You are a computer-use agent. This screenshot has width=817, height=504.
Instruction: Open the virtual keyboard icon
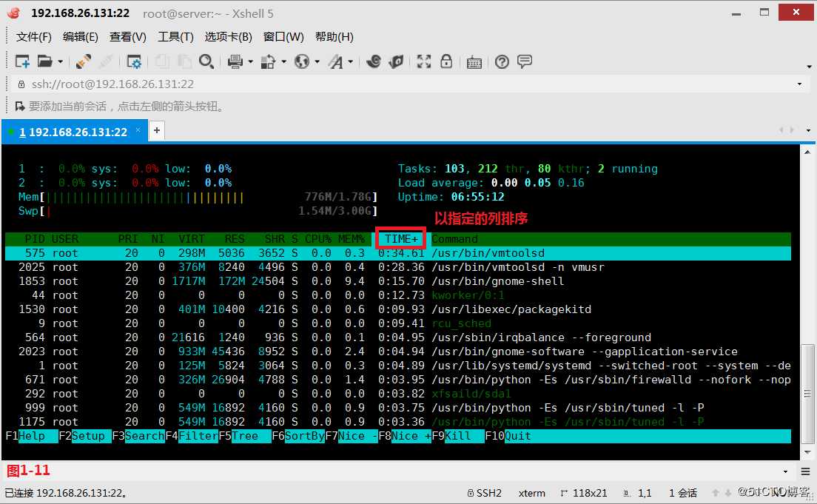(474, 62)
